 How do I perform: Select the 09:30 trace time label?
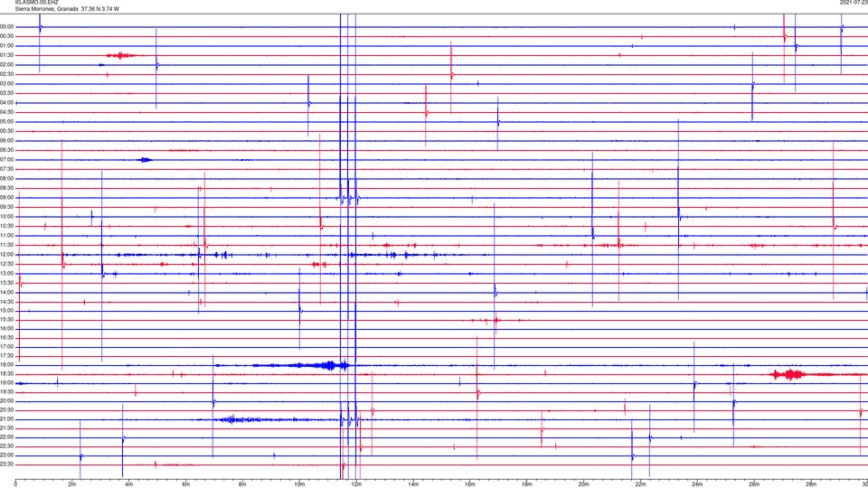pos(7,207)
